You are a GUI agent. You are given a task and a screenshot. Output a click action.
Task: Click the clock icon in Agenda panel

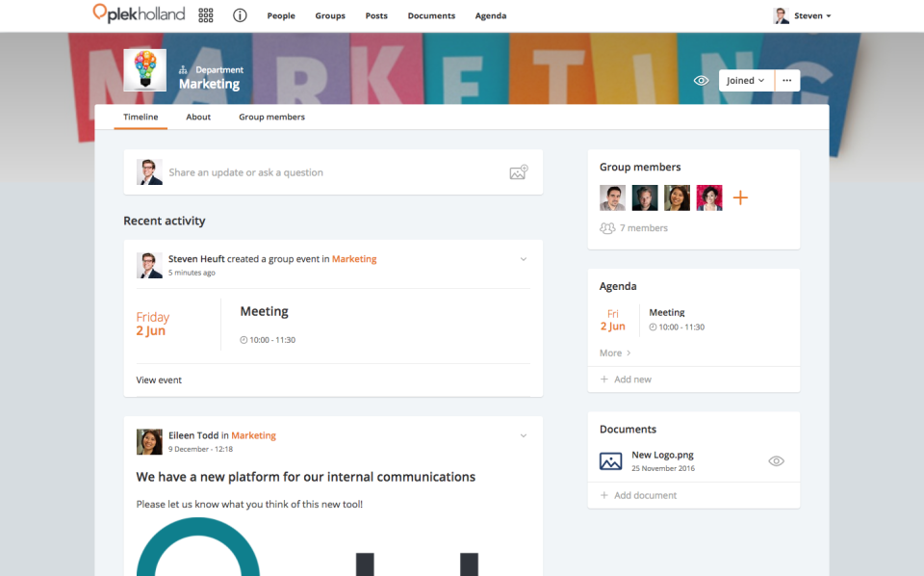[x=653, y=327]
